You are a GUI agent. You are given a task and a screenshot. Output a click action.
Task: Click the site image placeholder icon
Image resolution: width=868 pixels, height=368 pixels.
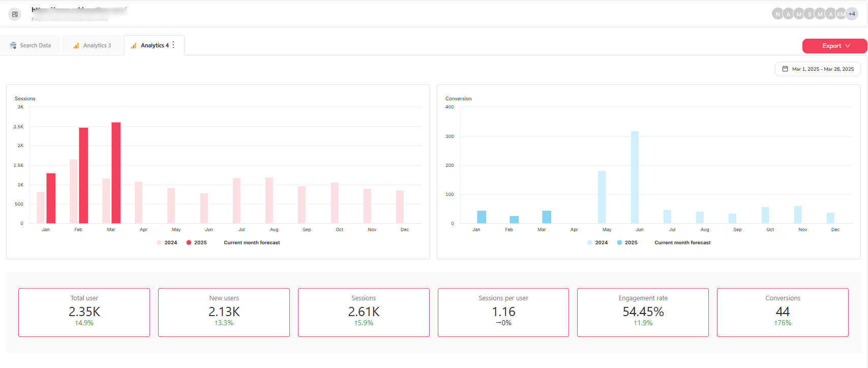click(15, 14)
